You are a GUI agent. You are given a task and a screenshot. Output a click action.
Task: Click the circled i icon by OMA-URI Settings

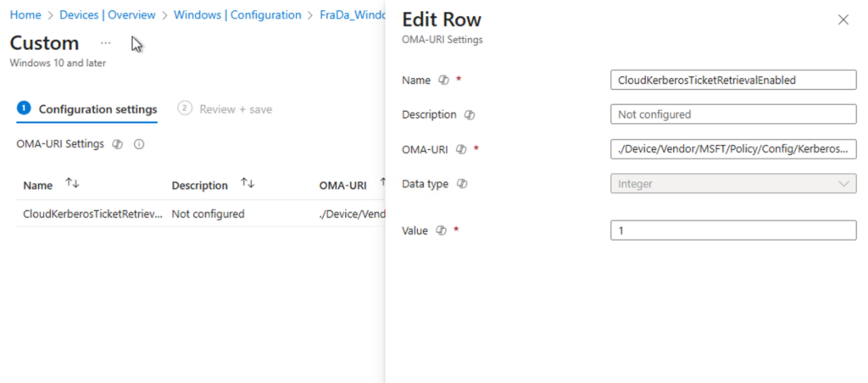[139, 145]
